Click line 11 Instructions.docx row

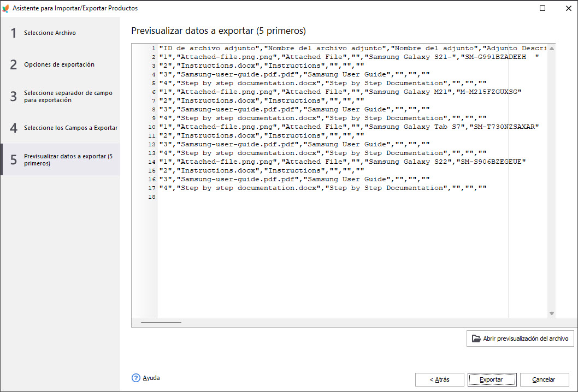pyautogui.click(x=262, y=135)
